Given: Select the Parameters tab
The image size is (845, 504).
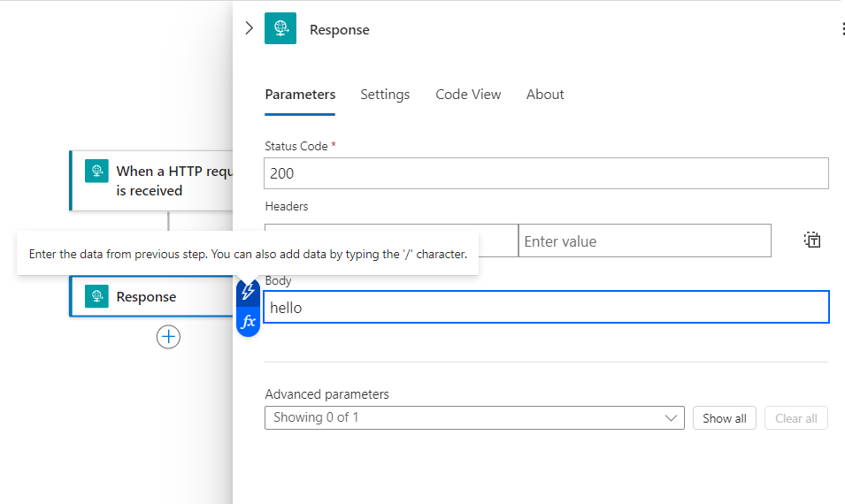Looking at the screenshot, I should point(300,95).
